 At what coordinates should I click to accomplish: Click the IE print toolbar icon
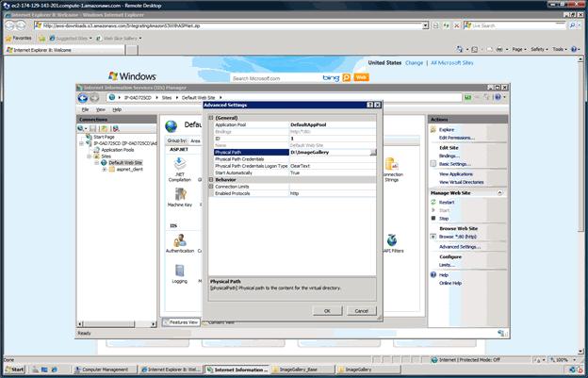499,49
